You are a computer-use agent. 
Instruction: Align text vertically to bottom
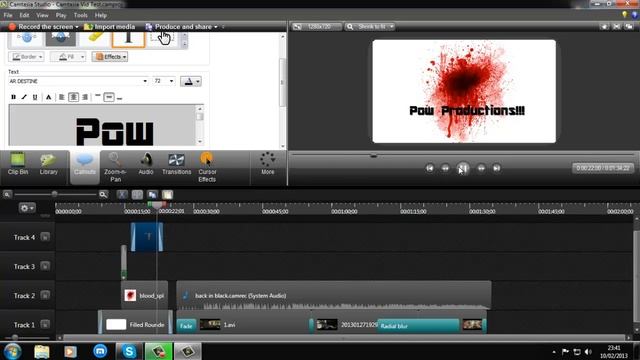pyautogui.click(x=120, y=98)
